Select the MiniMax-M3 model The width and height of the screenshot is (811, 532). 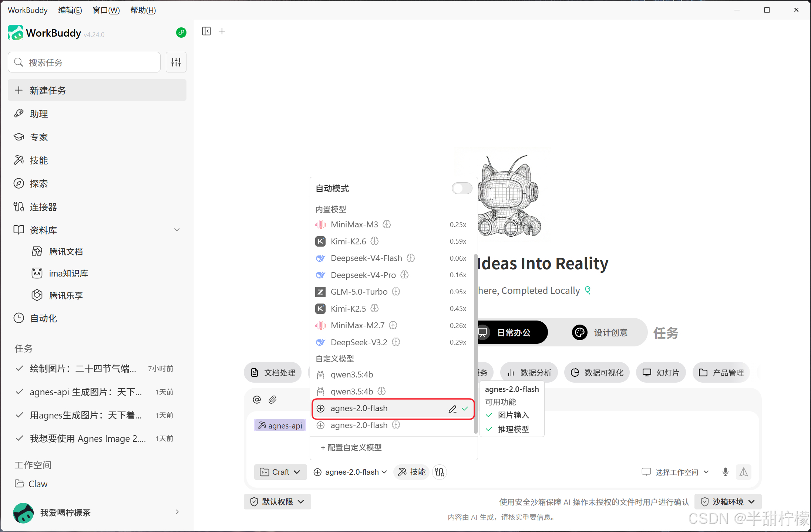pyautogui.click(x=393, y=224)
